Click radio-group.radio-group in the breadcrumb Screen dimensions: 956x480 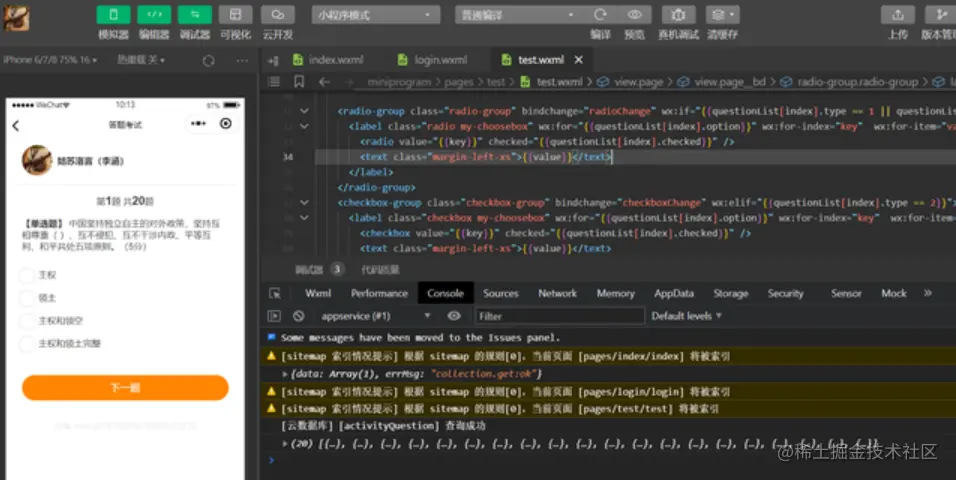click(x=858, y=82)
